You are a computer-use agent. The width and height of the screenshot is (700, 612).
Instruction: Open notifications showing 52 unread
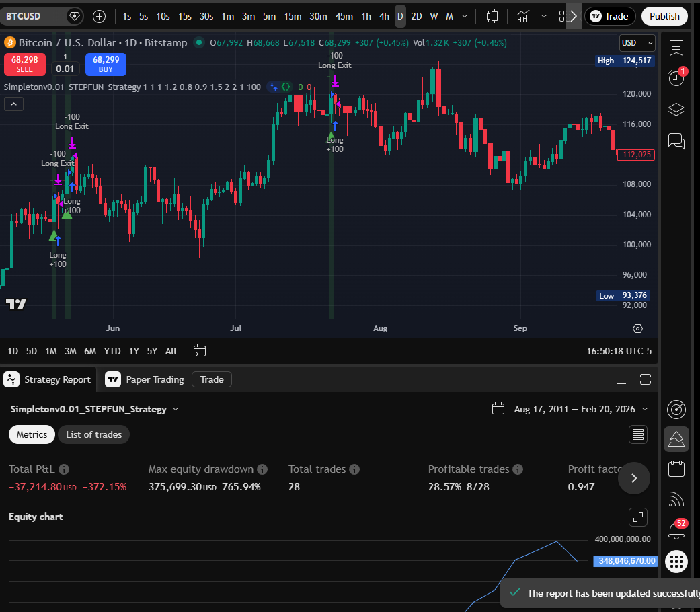676,530
